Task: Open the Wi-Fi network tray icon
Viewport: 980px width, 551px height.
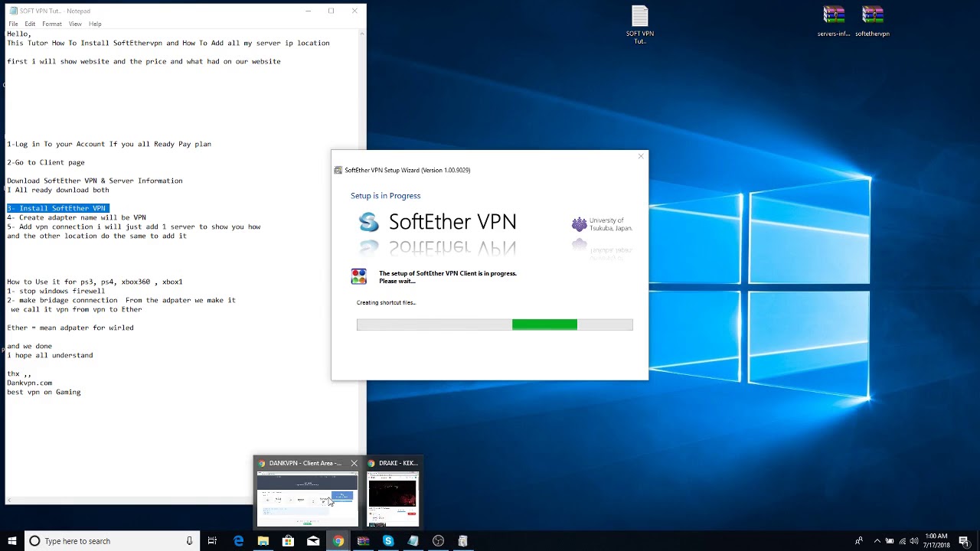Action: [902, 541]
